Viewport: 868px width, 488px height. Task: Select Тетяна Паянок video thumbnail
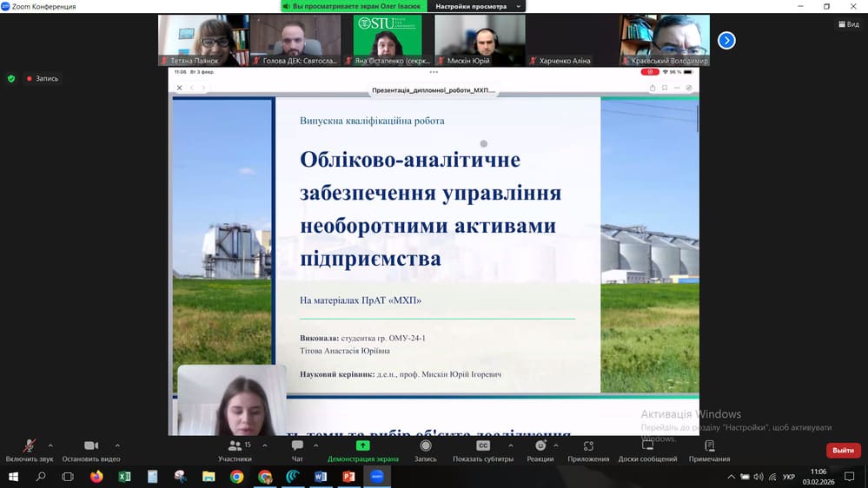tap(203, 40)
